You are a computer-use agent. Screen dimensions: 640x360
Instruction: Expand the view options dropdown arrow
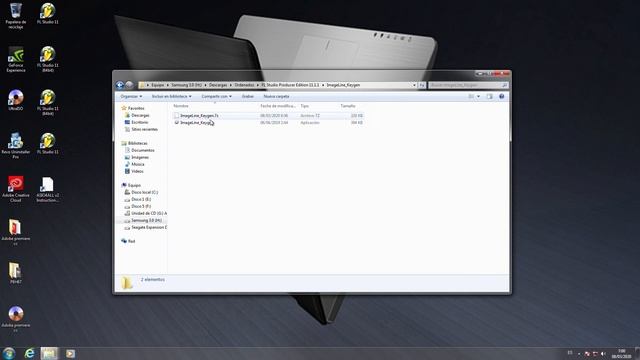coord(478,96)
